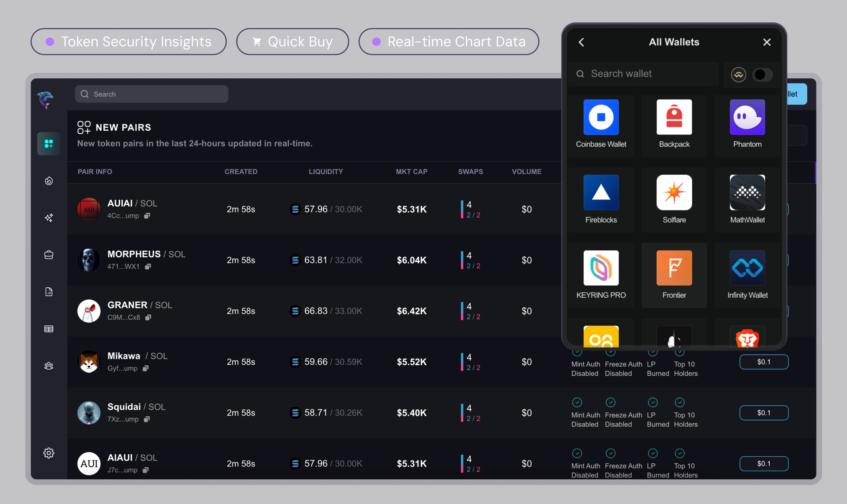Select Backpack wallet
The image size is (847, 504).
tap(674, 125)
